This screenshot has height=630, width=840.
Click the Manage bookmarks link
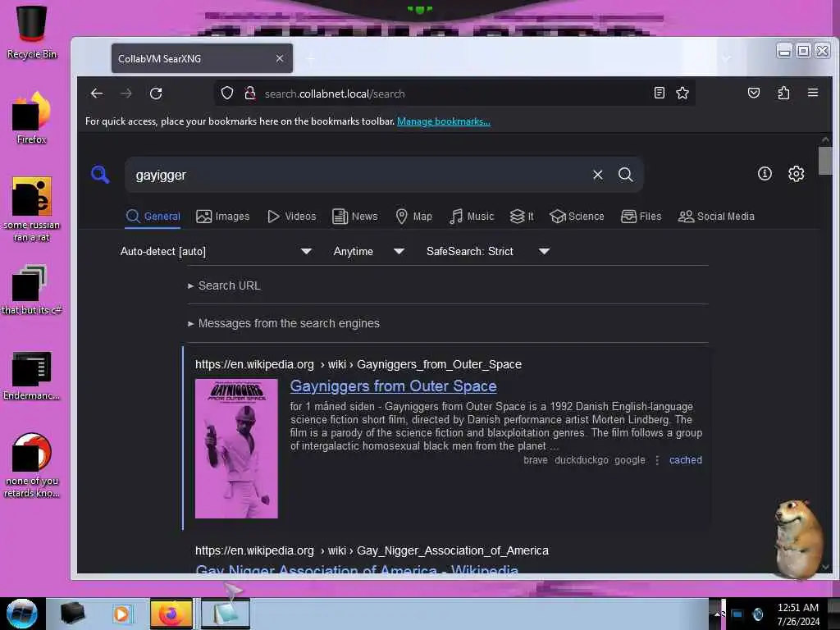(444, 121)
